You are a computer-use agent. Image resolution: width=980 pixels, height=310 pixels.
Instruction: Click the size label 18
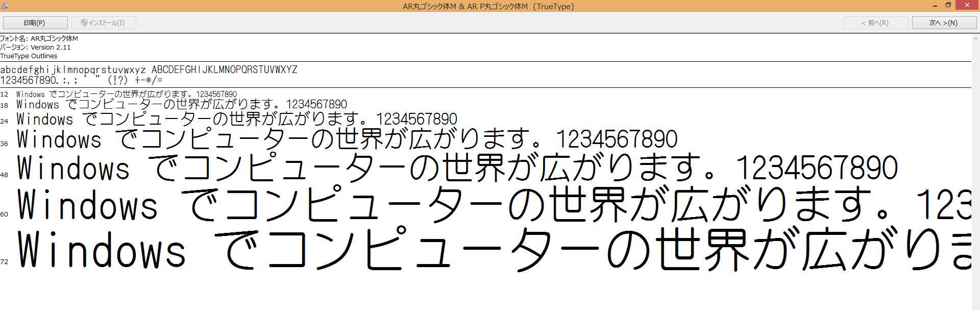pos(4,105)
